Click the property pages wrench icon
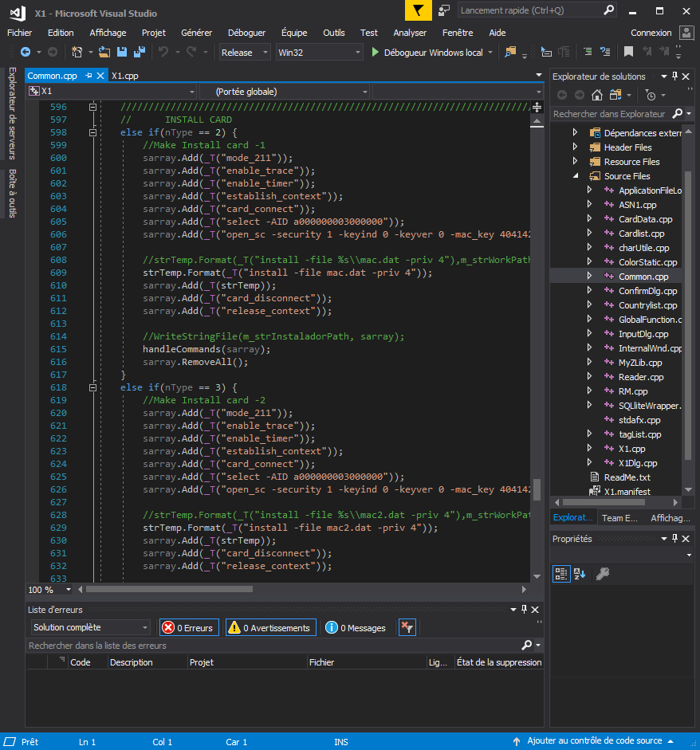The height and width of the screenshot is (750, 700). 603,574
